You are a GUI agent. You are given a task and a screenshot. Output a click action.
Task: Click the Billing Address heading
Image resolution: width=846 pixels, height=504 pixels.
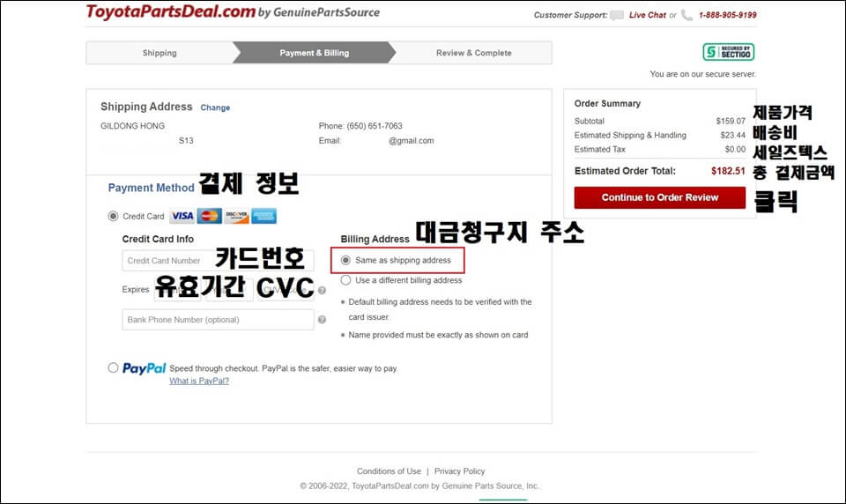tap(375, 239)
